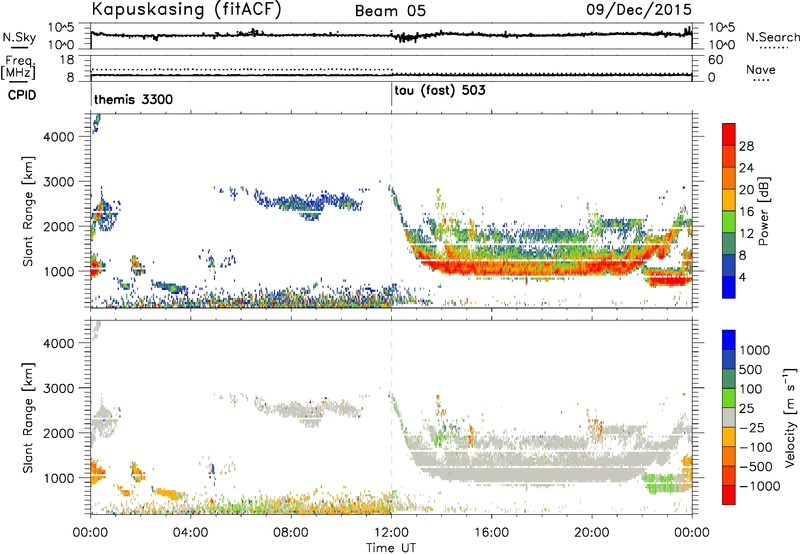The image size is (800, 554).
Task: Click velocity colorbar value '-1000'
Action: point(759,486)
